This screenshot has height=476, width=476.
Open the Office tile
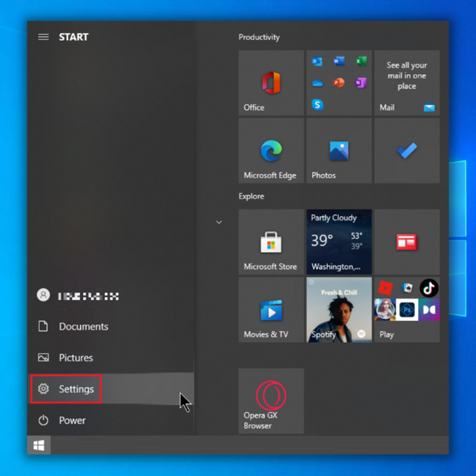pos(271,83)
